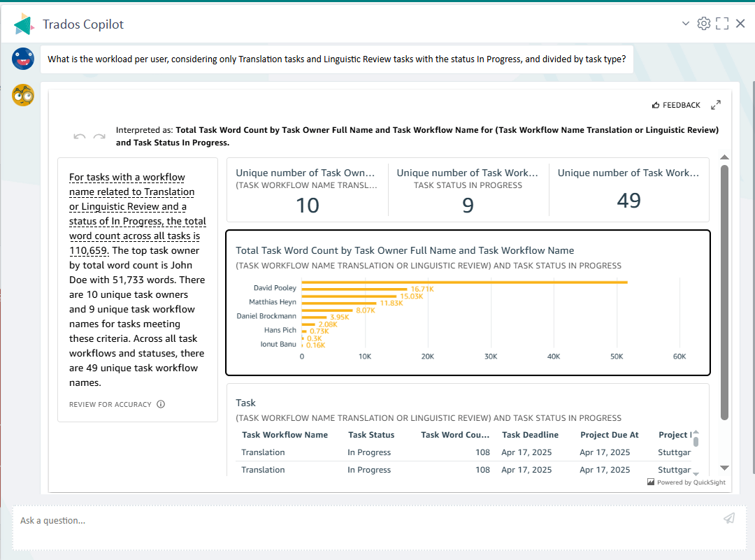Viewport: 755px width, 560px height.
Task: Sort table by Task Deadline column
Action: pos(530,435)
